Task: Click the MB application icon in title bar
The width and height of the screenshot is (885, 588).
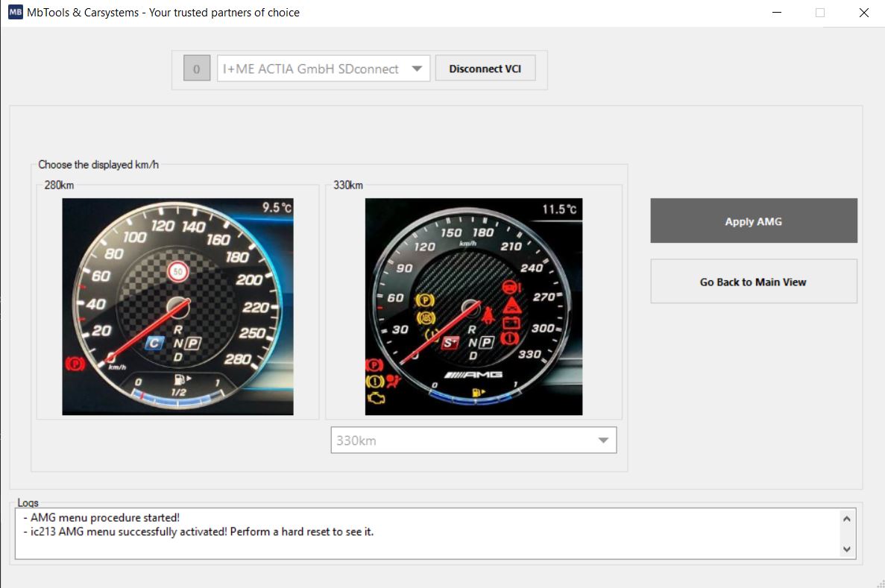Action: coord(15,12)
